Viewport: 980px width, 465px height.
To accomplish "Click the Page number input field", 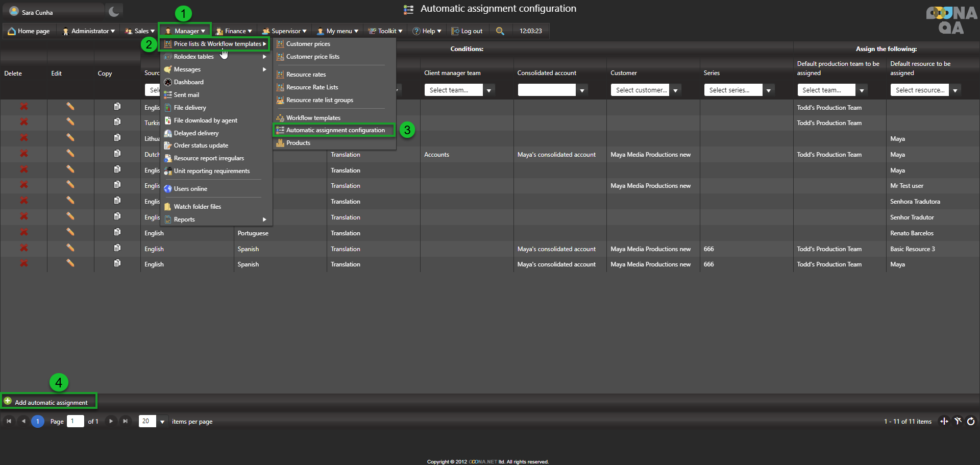I will [x=75, y=421].
